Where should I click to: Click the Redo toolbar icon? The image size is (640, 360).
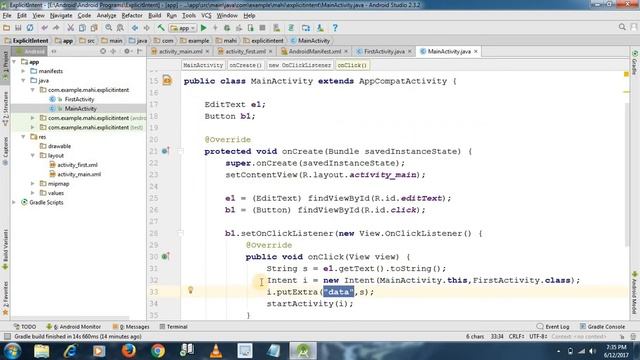point(56,28)
